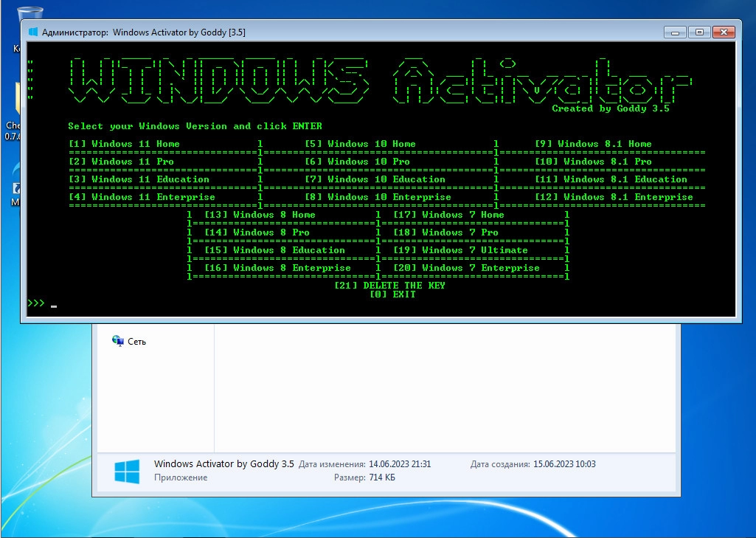Click the [0] EXIT option in console
The image size is (756, 538).
pos(392,294)
